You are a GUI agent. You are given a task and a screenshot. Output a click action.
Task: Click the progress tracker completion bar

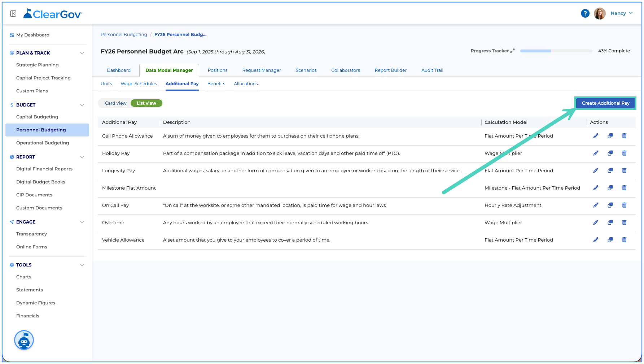pos(556,51)
